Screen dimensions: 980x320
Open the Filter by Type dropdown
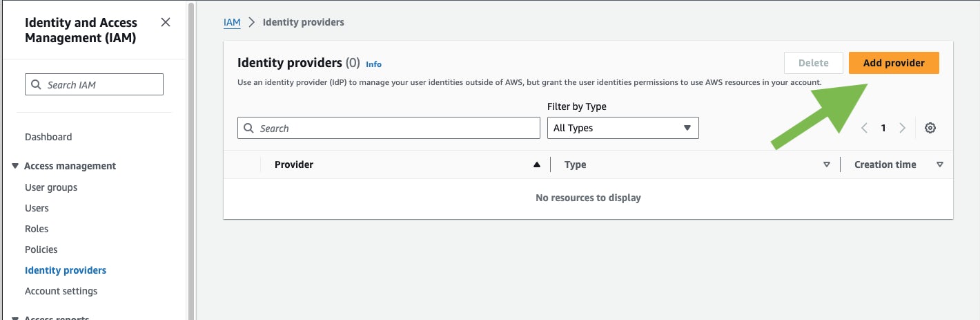[x=623, y=128]
